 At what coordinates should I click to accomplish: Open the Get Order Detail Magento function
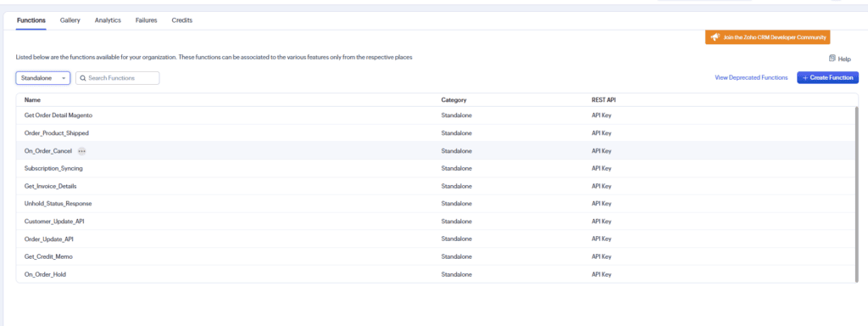[58, 115]
